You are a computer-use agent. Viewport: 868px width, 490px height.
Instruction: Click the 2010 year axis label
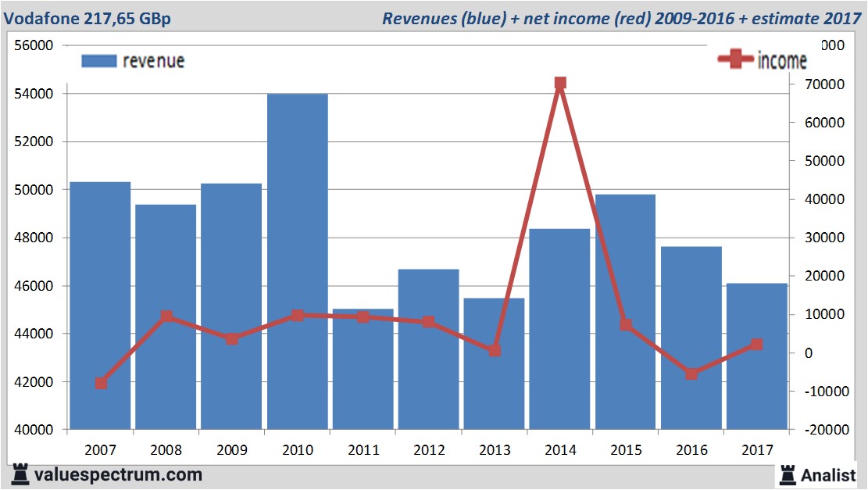point(297,449)
